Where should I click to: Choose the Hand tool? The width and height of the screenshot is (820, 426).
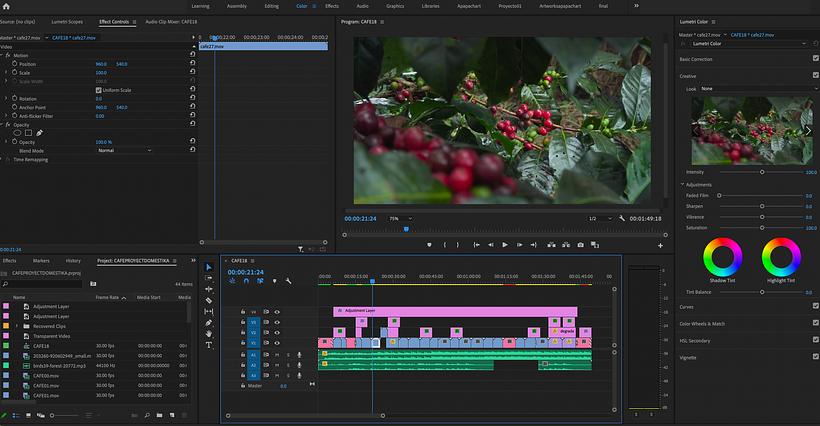pos(209,334)
